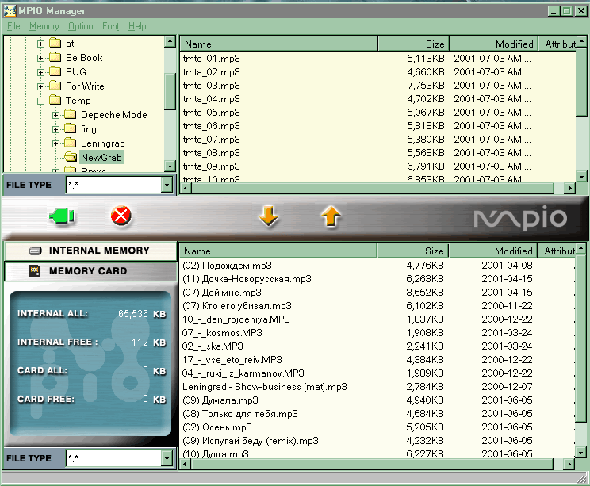Select the NewGrab folder in tree
This screenshot has height=486, width=590.
pos(101,157)
